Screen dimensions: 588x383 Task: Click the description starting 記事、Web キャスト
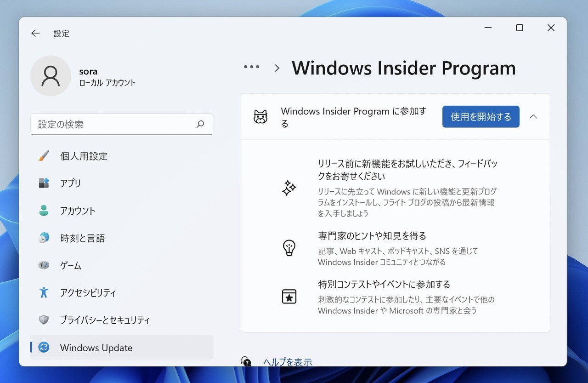point(398,257)
